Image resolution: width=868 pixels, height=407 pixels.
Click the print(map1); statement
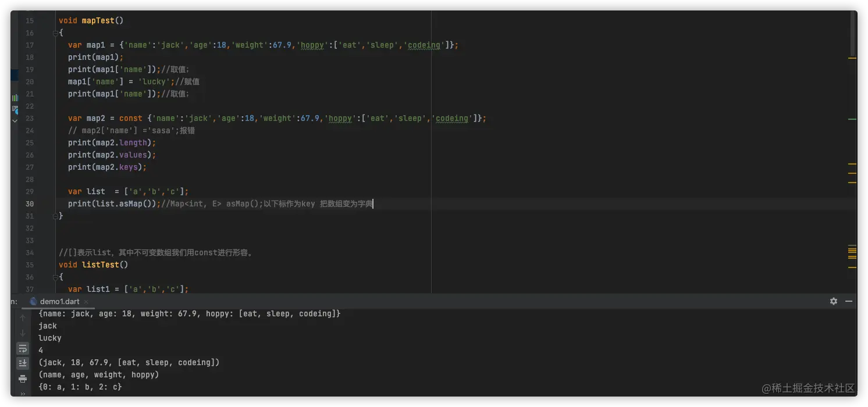(96, 57)
